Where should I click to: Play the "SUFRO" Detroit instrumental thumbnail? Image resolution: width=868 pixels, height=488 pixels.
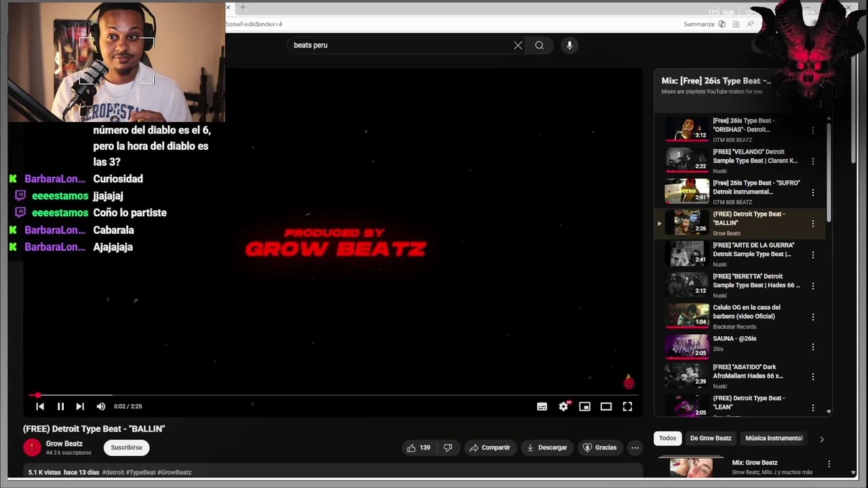click(x=687, y=191)
